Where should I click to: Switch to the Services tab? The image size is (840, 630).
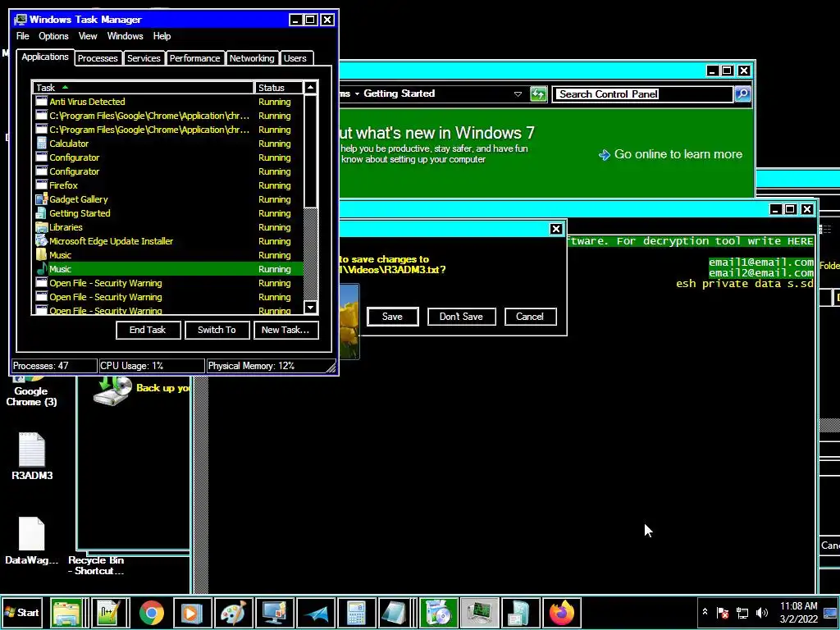coord(144,58)
